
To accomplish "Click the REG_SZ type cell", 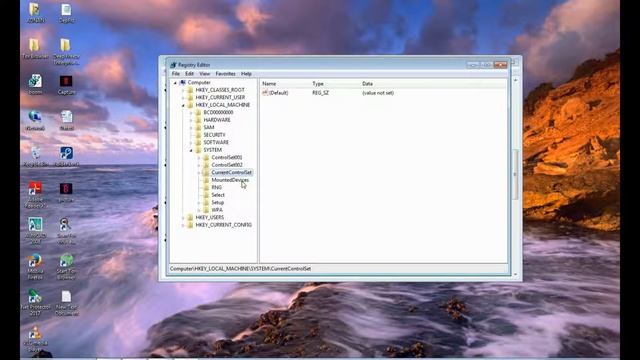I will point(320,93).
